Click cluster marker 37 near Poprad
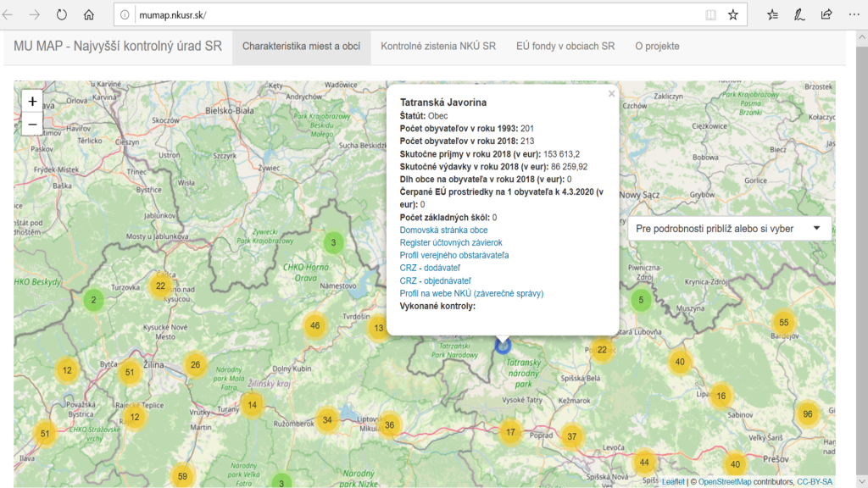Screen dimensions: 868x488 coord(572,436)
